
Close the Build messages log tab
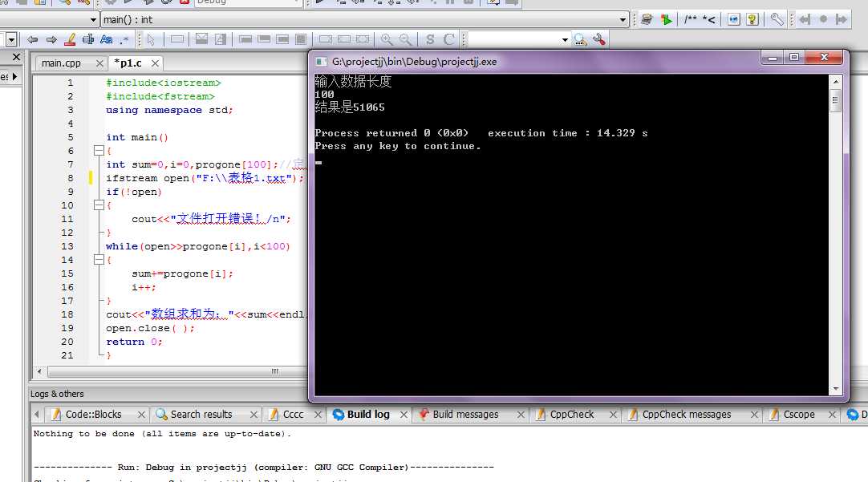521,415
